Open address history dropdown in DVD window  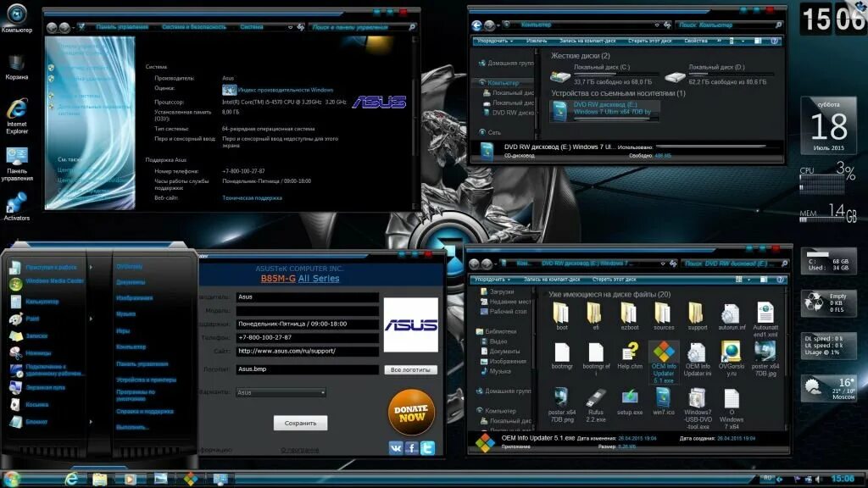[x=663, y=263]
